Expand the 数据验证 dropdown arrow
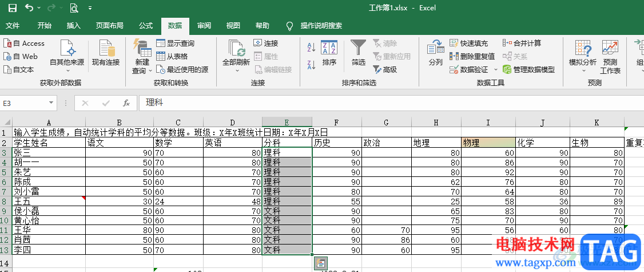 tap(496, 69)
